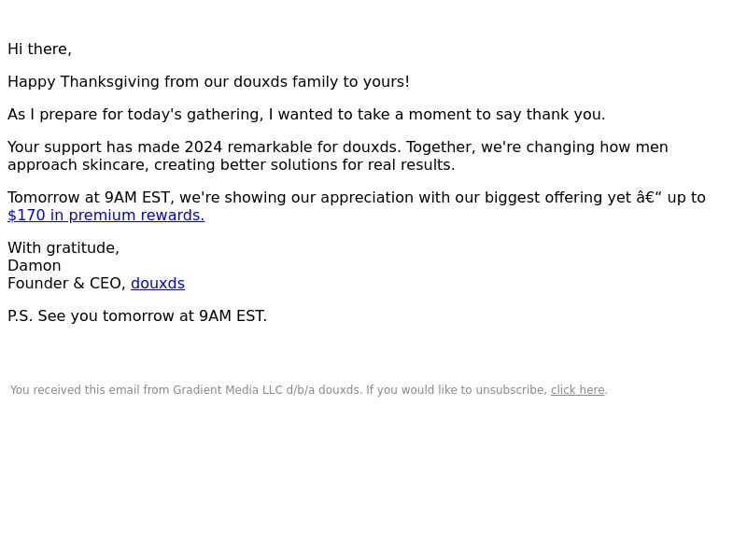This screenshot has height=560, width=747.
Task: Open the $170 in premium rewards link
Action: (106, 216)
